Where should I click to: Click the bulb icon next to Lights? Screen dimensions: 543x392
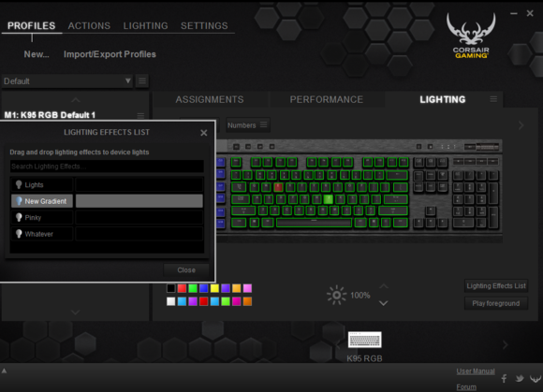pos(19,184)
